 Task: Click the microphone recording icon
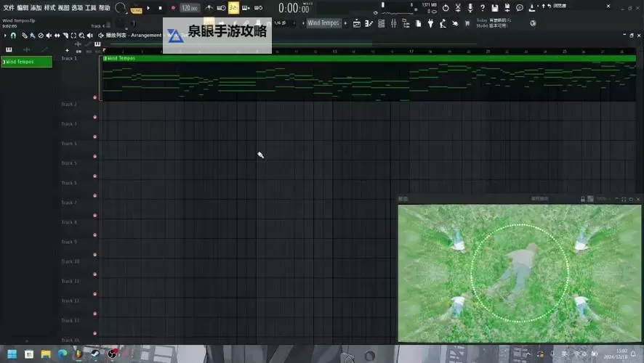[470, 8]
